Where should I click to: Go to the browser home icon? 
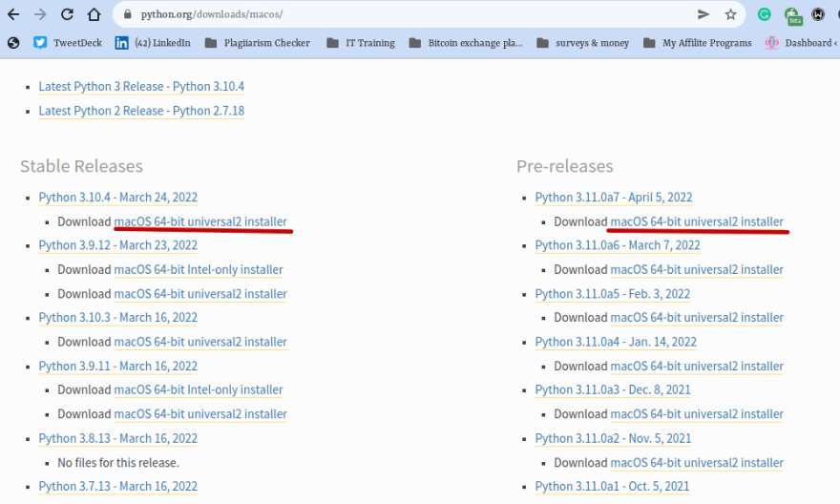pyautogui.click(x=94, y=14)
